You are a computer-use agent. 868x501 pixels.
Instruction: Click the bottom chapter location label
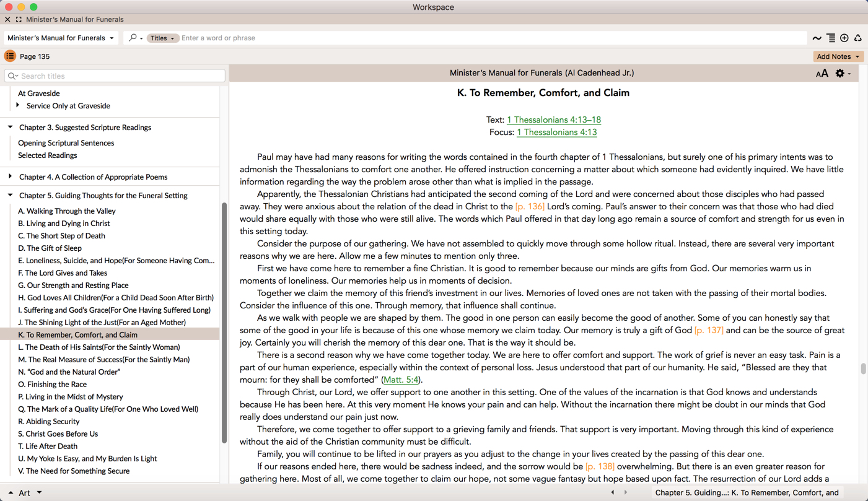(747, 493)
